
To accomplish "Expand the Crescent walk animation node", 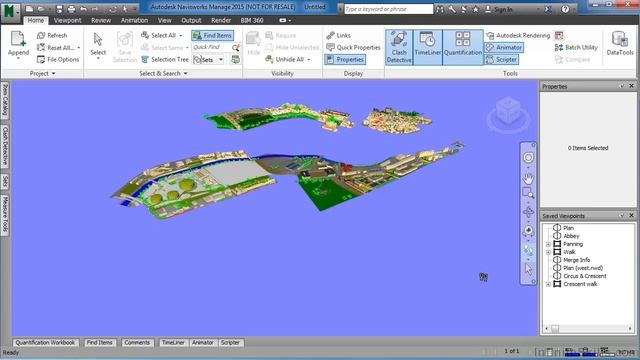I will [x=548, y=284].
